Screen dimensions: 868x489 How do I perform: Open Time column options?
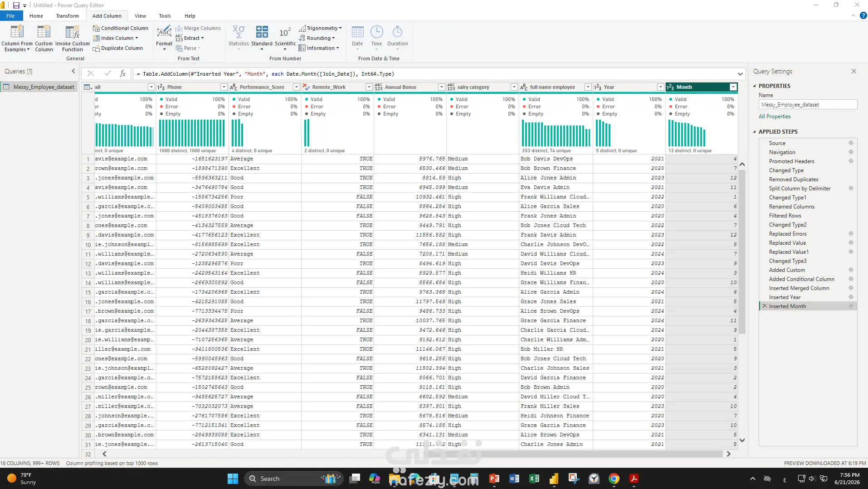click(x=376, y=38)
